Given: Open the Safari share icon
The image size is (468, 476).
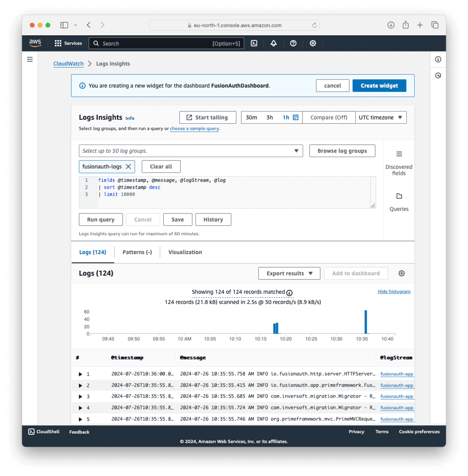Looking at the screenshot, I should (x=405, y=25).
